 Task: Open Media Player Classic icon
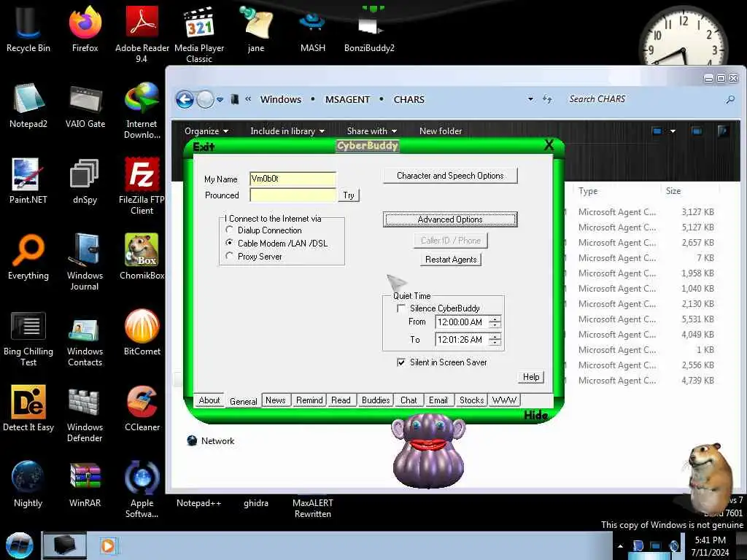[x=199, y=34]
